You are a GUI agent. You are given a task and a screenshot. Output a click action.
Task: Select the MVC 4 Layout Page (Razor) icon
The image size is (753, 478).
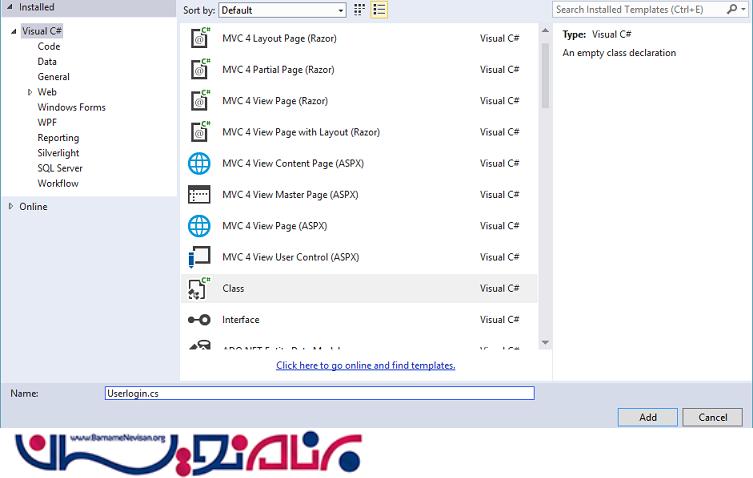coord(199,39)
